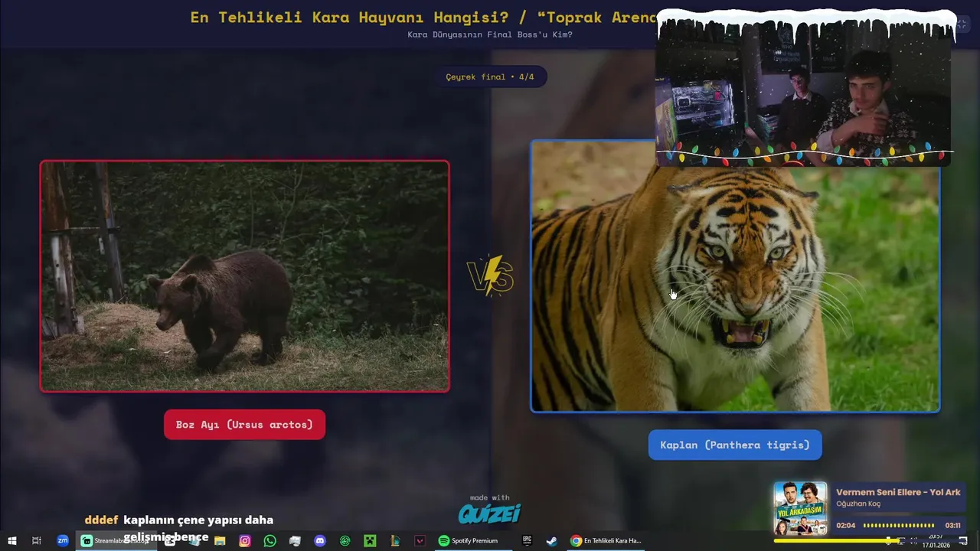Click the dotted song progress bar
Viewport: 980px width, 551px height.
click(899, 526)
